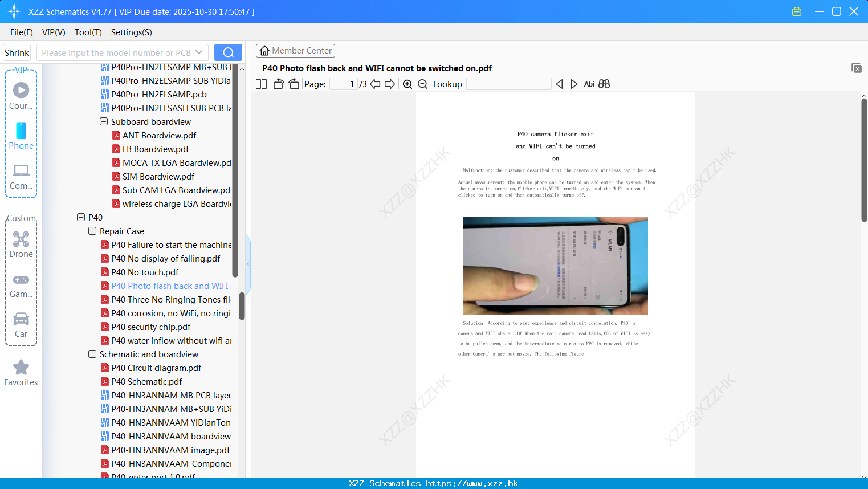This screenshot has width=868, height=489.
Task: Open ANT Boardview.pdf
Action: click(x=159, y=135)
